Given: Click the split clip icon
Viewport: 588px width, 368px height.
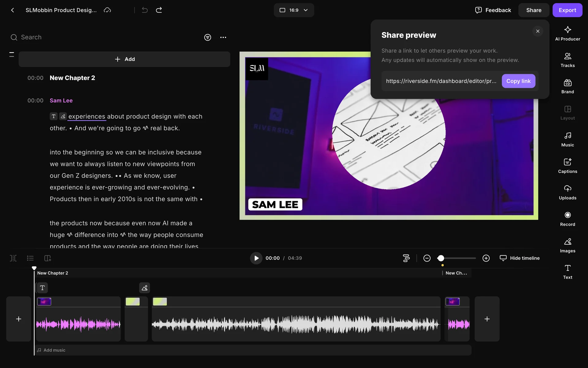Looking at the screenshot, I should point(13,258).
